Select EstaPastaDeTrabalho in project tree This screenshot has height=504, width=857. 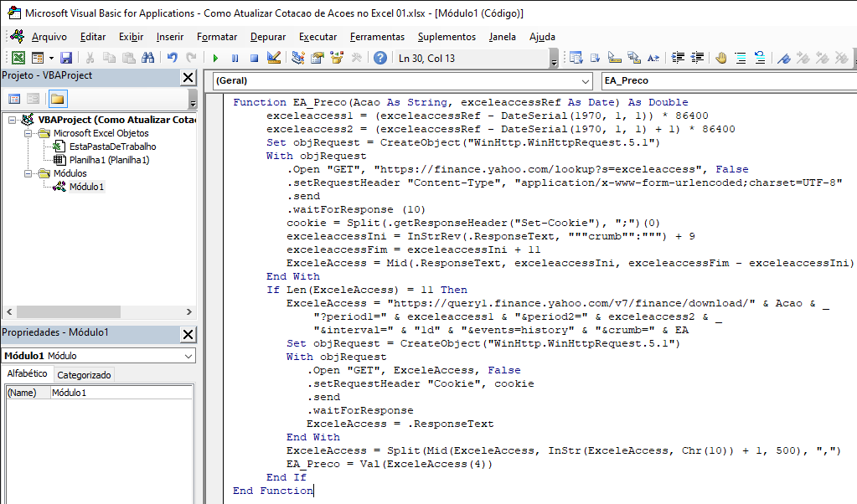pyautogui.click(x=112, y=147)
